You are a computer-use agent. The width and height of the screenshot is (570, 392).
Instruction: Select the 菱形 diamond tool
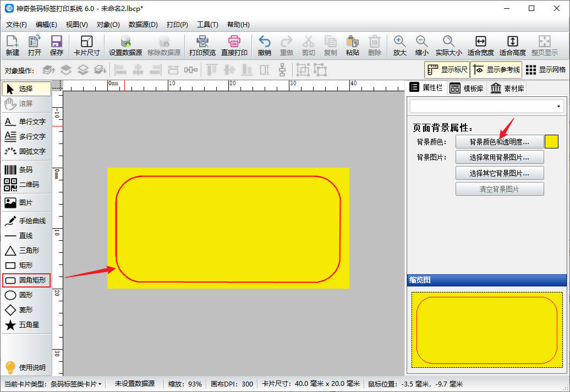[26, 310]
